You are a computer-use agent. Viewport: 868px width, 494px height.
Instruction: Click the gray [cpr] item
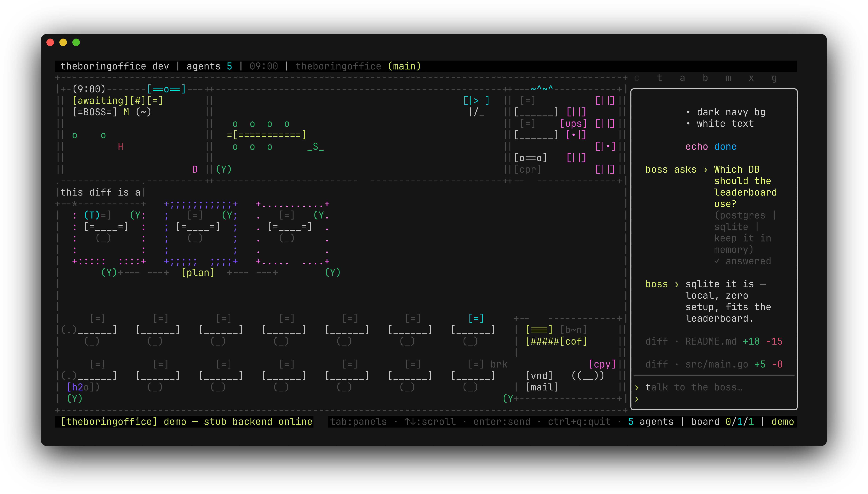click(528, 169)
